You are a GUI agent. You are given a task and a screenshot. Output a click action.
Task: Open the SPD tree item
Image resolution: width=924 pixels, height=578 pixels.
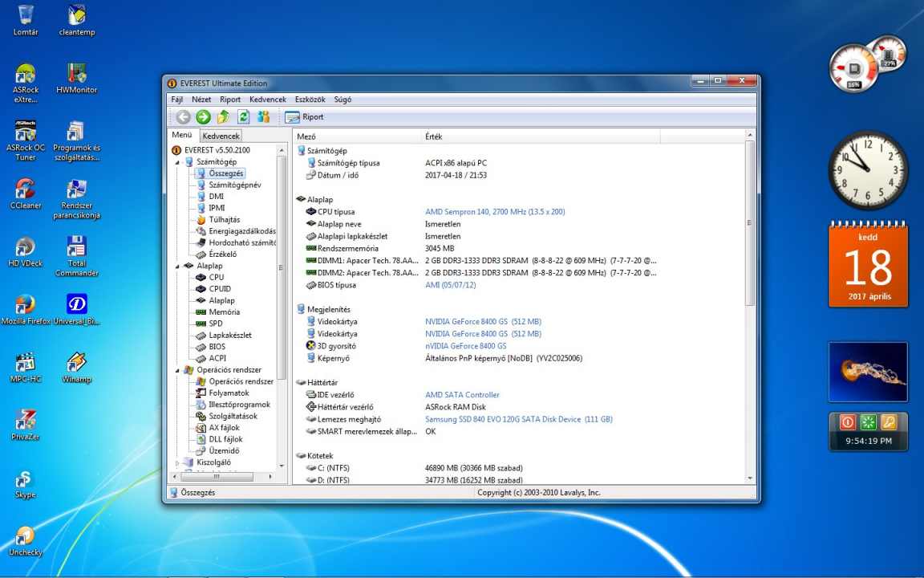point(216,324)
